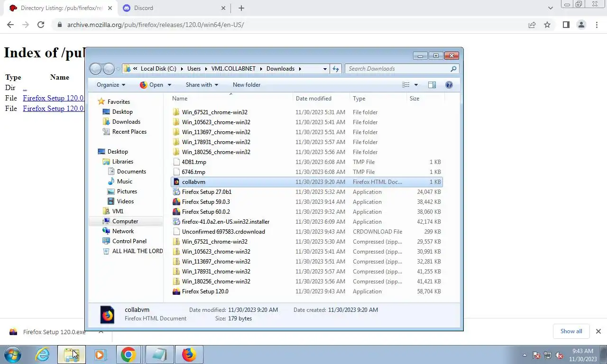Open Windows Media Player taskbar icon
This screenshot has width=607, height=364.
coord(100,355)
